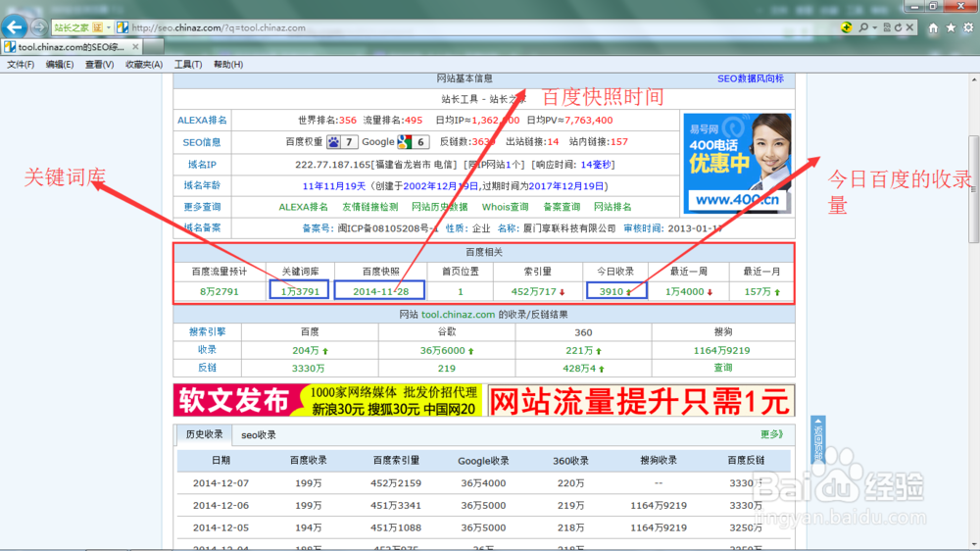
Task: Click the vertical page scrollbar thumb
Action: 974,189
